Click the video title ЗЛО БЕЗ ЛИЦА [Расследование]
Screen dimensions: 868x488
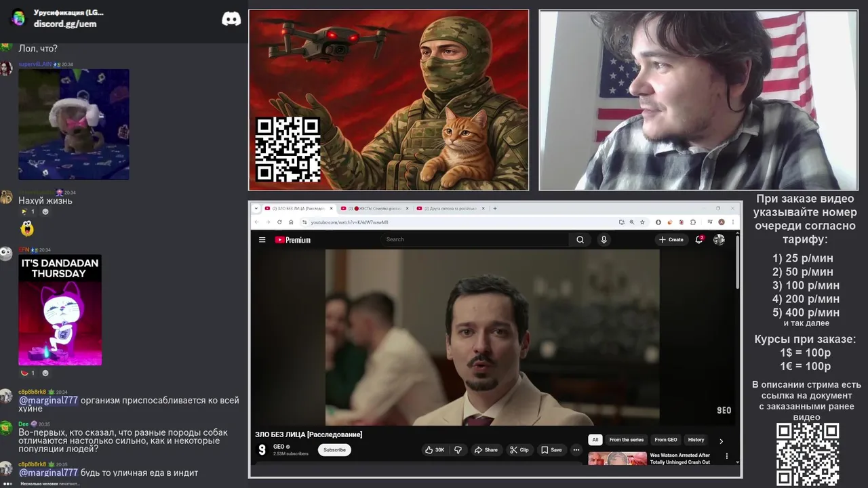(309, 434)
